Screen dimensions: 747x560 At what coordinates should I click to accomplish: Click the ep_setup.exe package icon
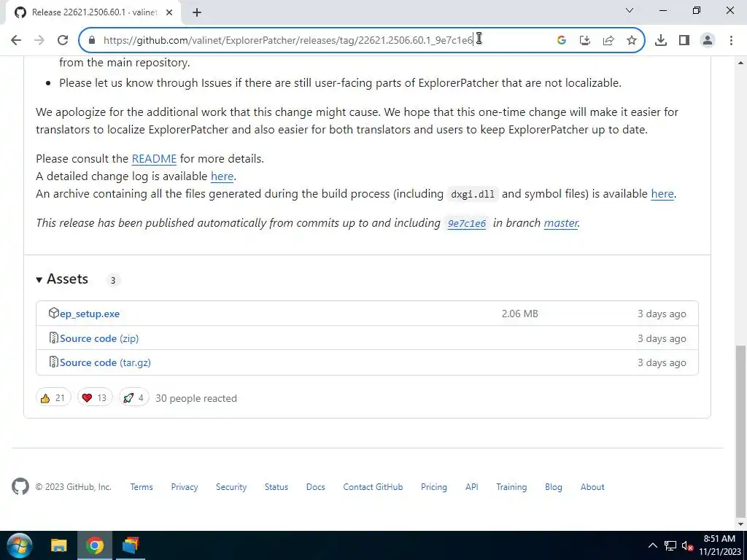click(x=53, y=314)
